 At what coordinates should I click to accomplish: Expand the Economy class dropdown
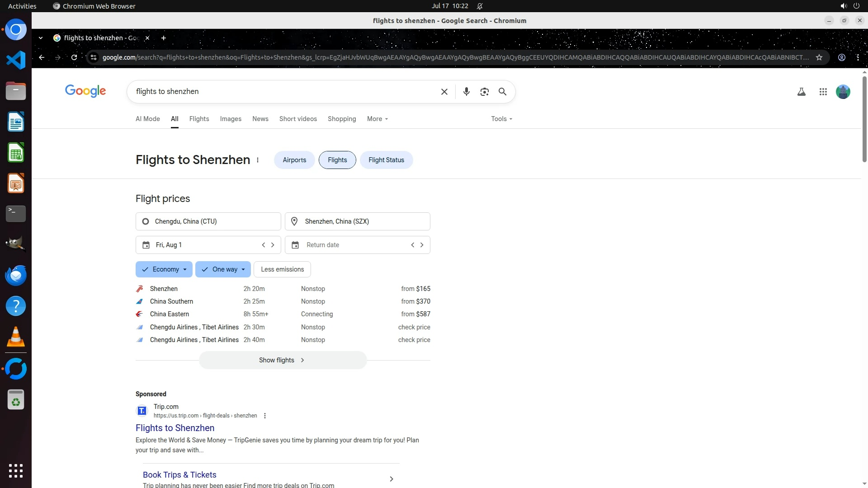click(164, 269)
